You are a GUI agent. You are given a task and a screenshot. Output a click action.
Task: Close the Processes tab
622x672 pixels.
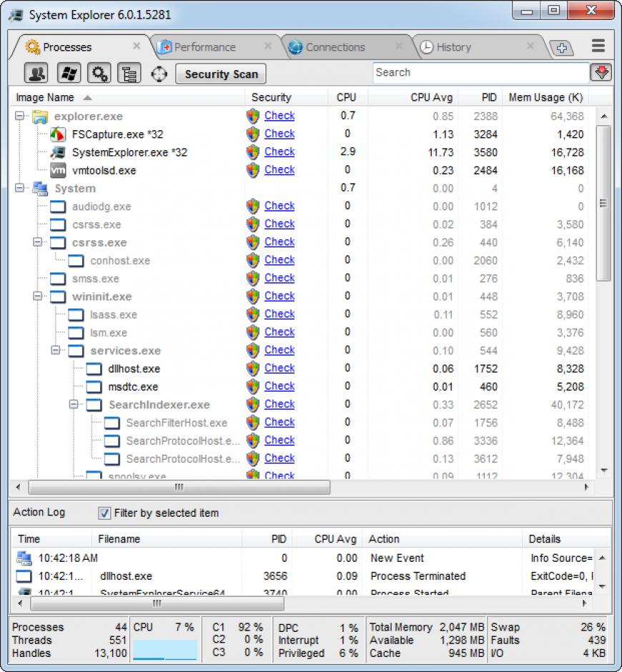(x=137, y=46)
